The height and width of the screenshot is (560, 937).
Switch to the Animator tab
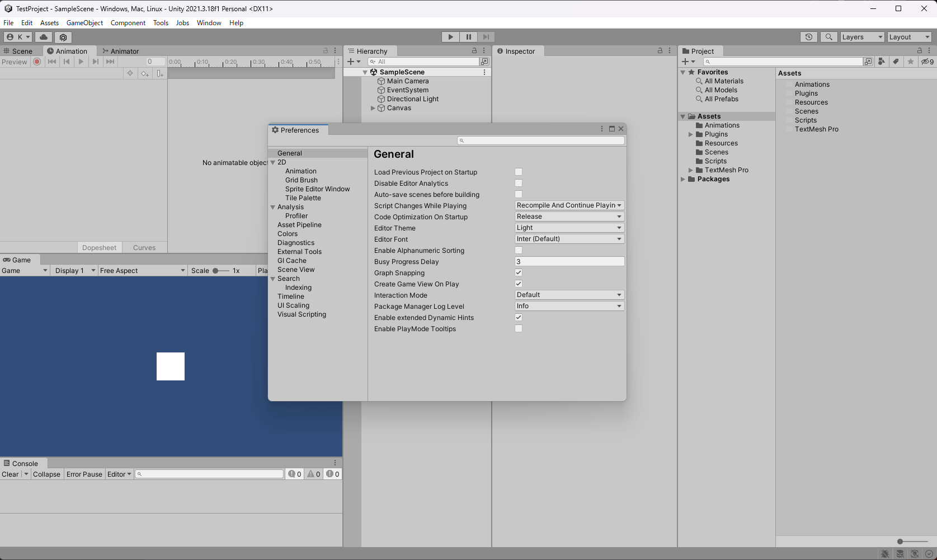(x=121, y=50)
